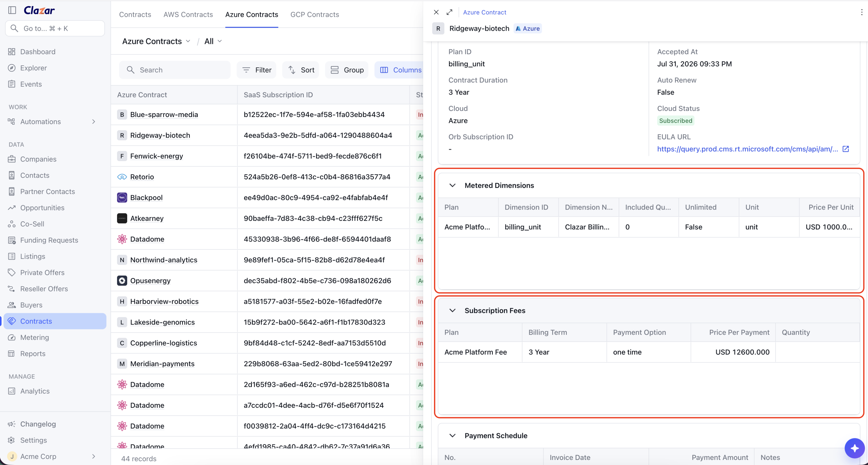Click the Private Offers tag icon
Image resolution: width=868 pixels, height=465 pixels.
[x=12, y=272]
